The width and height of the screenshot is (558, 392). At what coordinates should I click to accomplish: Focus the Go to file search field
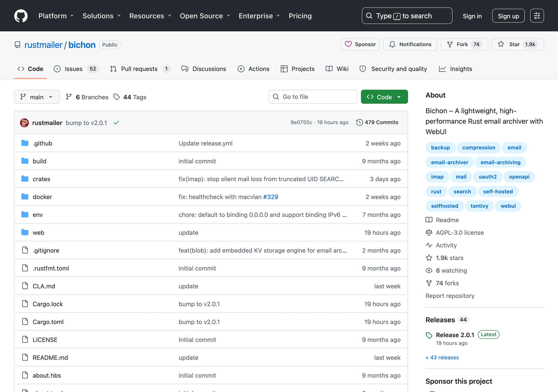(x=313, y=97)
